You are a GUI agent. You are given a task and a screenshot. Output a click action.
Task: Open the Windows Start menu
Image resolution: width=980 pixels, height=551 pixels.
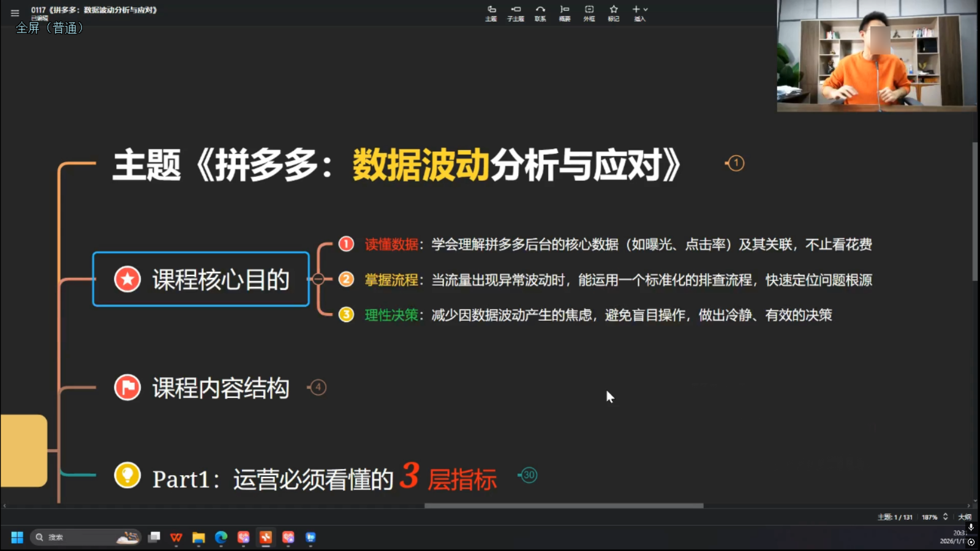(17, 537)
